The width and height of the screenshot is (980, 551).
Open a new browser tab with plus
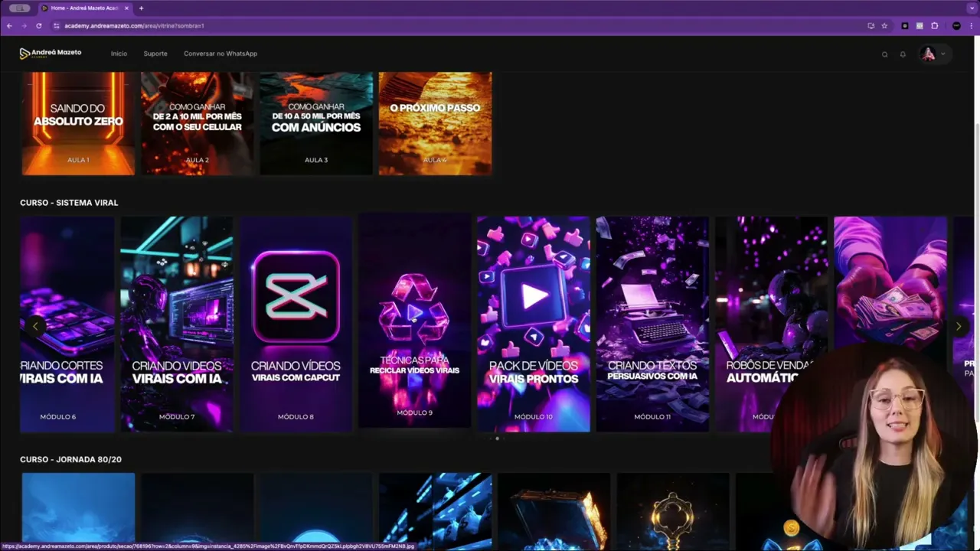click(141, 8)
